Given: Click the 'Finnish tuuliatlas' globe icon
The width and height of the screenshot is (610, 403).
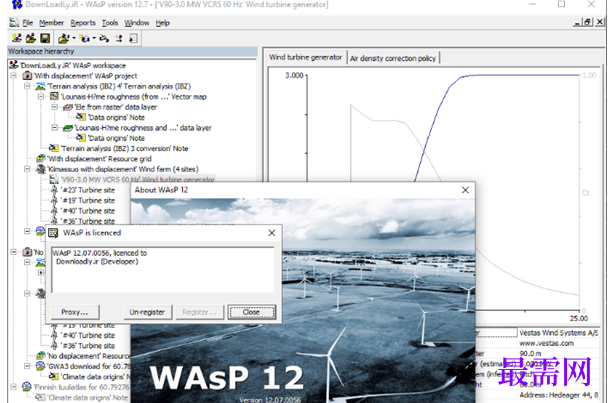Looking at the screenshot, I should 27,387.
